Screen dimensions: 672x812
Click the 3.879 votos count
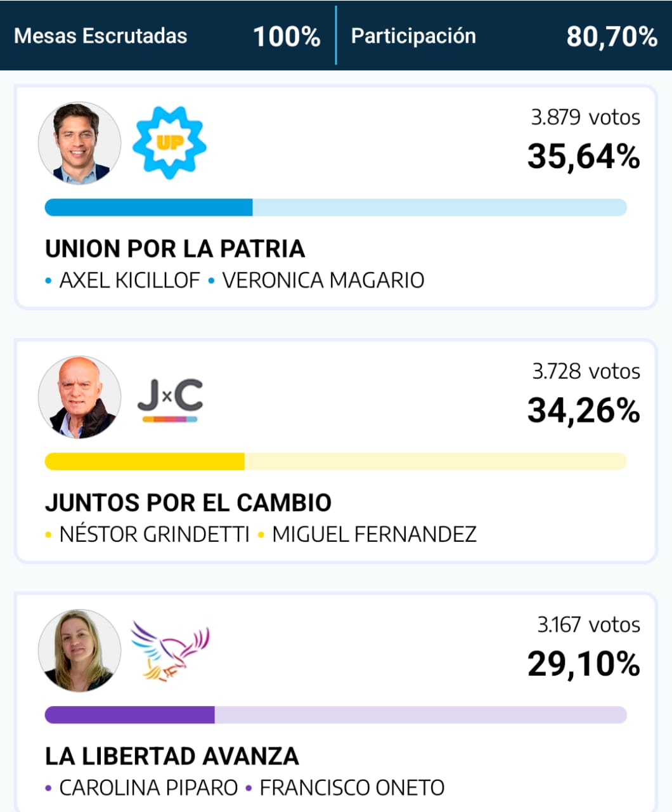[586, 117]
